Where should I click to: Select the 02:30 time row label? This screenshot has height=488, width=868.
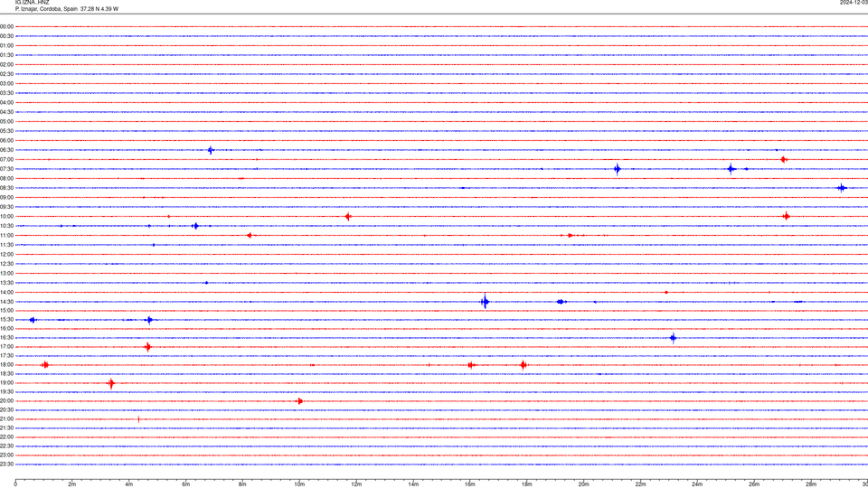tap(6, 74)
